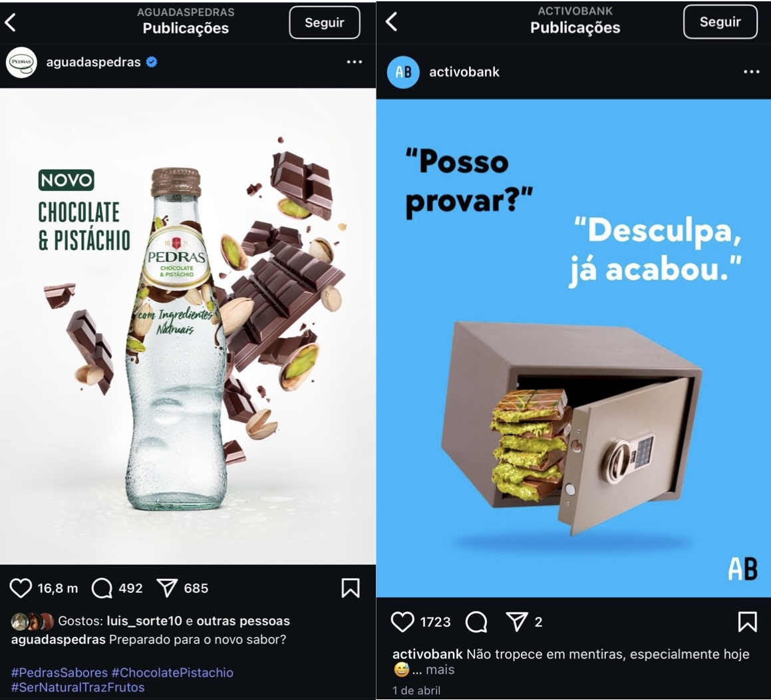
Task: Bookmark the aguadaspedras post
Action: coord(351,588)
